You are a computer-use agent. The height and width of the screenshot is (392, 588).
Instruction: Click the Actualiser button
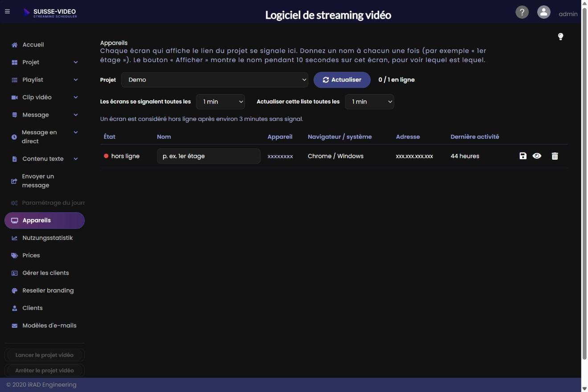tap(342, 80)
